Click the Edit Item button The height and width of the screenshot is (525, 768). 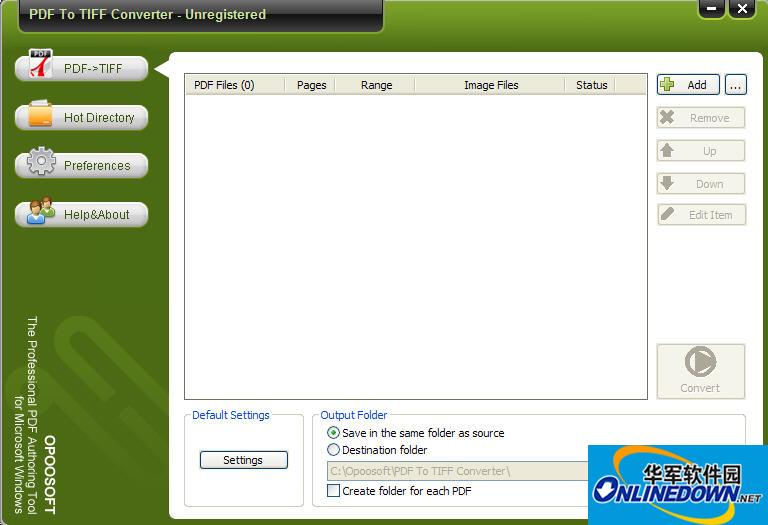[x=701, y=215]
